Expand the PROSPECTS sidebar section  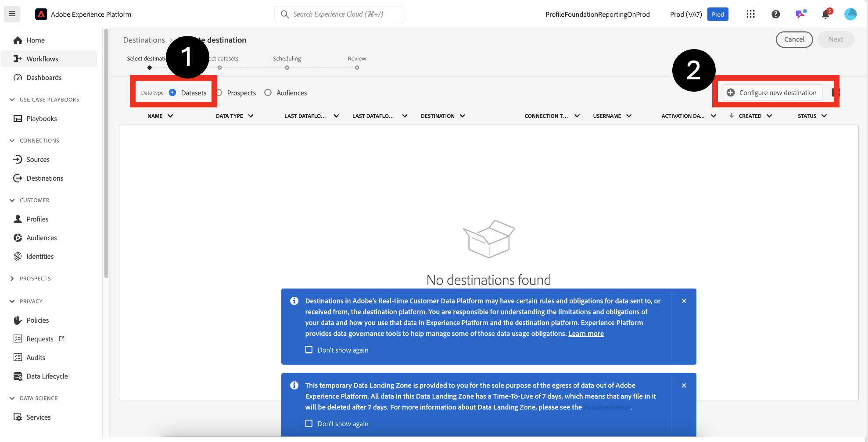click(12, 279)
